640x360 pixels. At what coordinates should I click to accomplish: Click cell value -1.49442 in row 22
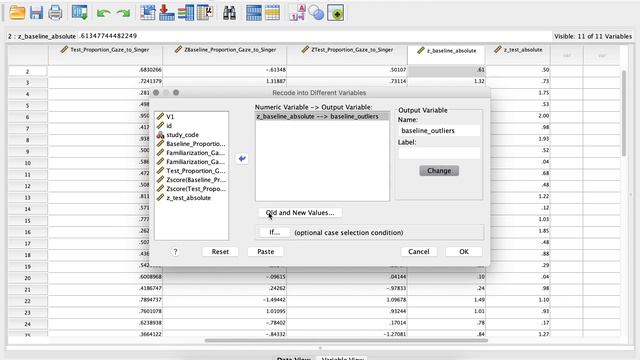click(x=224, y=300)
